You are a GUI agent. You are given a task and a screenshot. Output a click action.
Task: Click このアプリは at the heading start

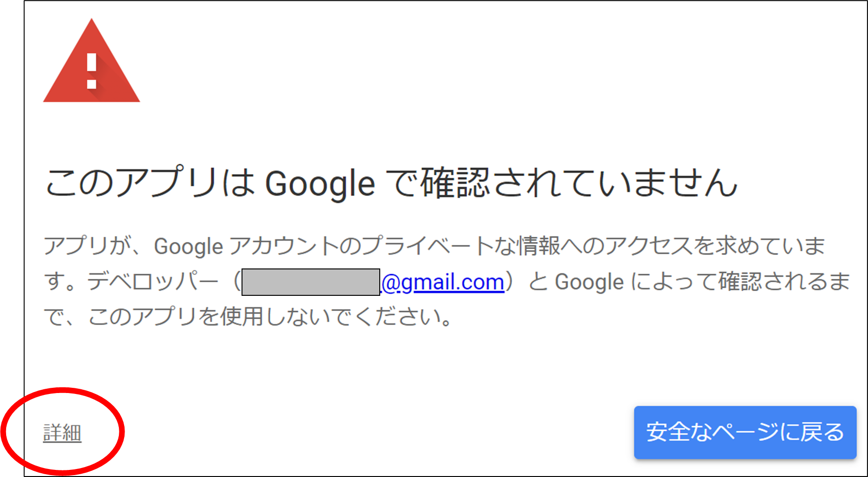point(150,183)
